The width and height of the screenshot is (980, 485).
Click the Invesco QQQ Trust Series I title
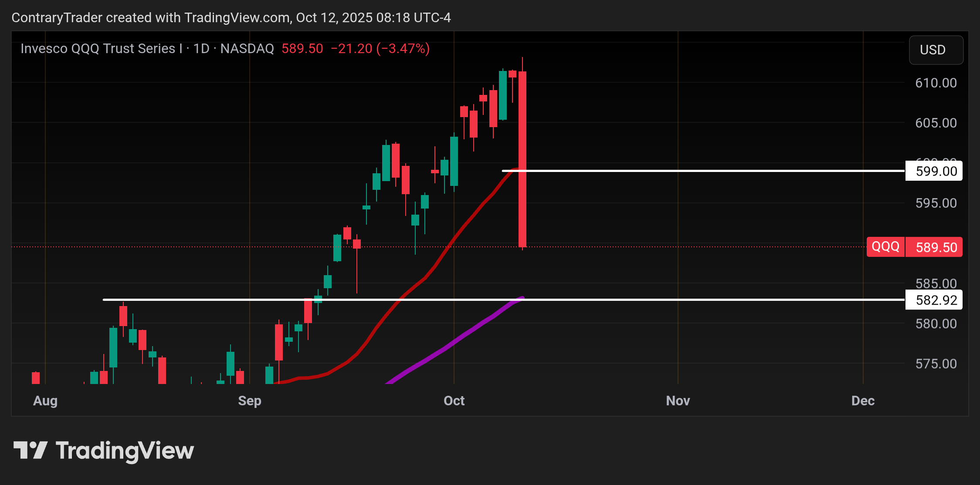coord(102,48)
